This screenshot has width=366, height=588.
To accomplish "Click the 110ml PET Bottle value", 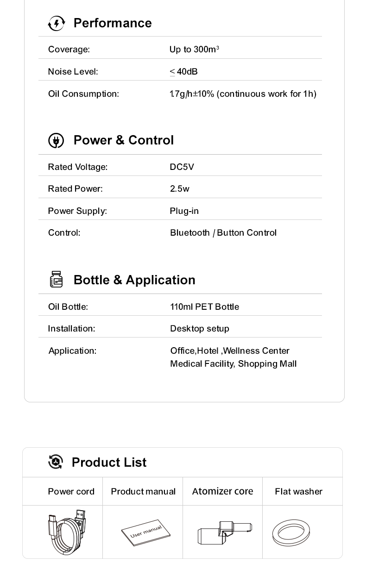I will pos(205,307).
